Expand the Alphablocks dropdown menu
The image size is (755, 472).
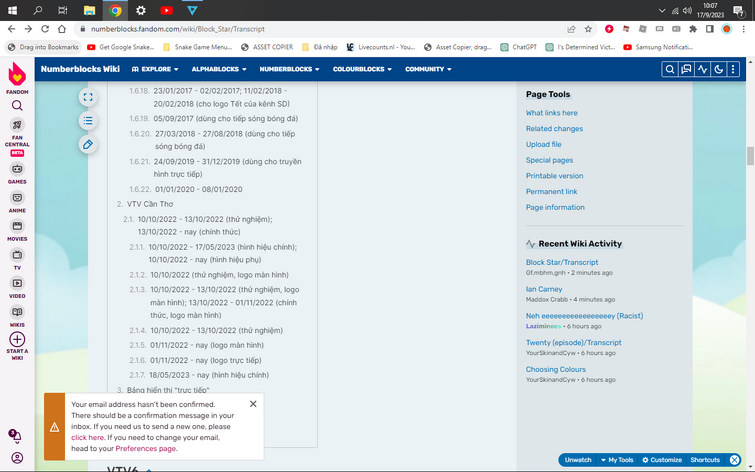pos(219,69)
